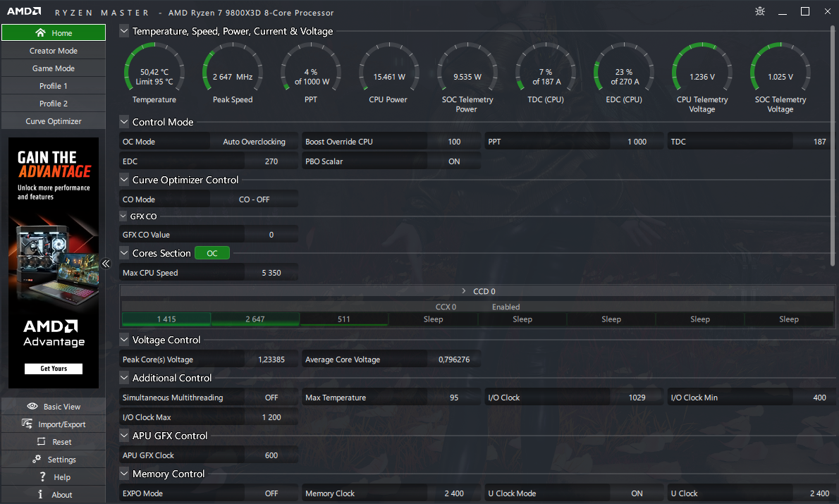Click the vertical scrollbar on right
Screen dimensions: 839x504
pos(833,145)
